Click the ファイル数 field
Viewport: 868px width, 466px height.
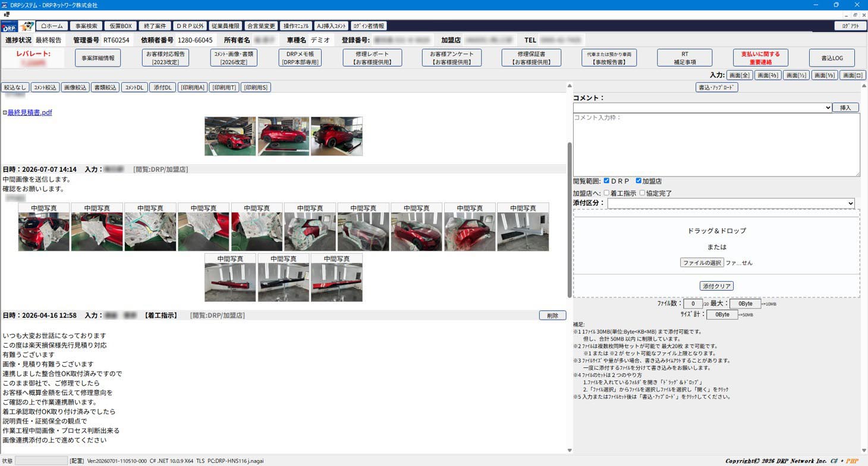pyautogui.click(x=693, y=304)
